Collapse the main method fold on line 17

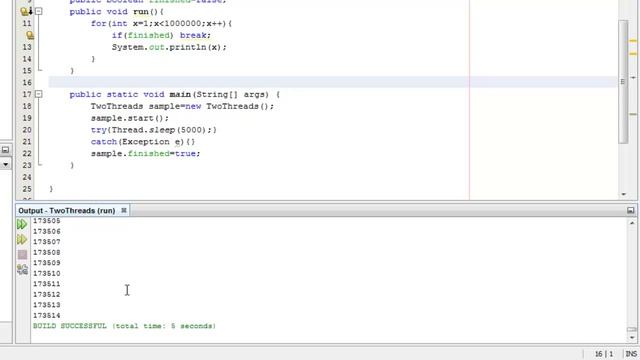coord(38,94)
